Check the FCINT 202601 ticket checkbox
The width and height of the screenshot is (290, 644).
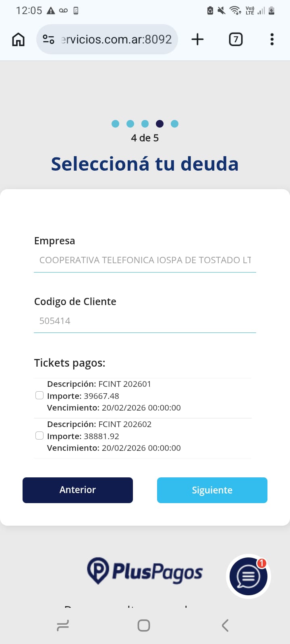[x=39, y=396]
